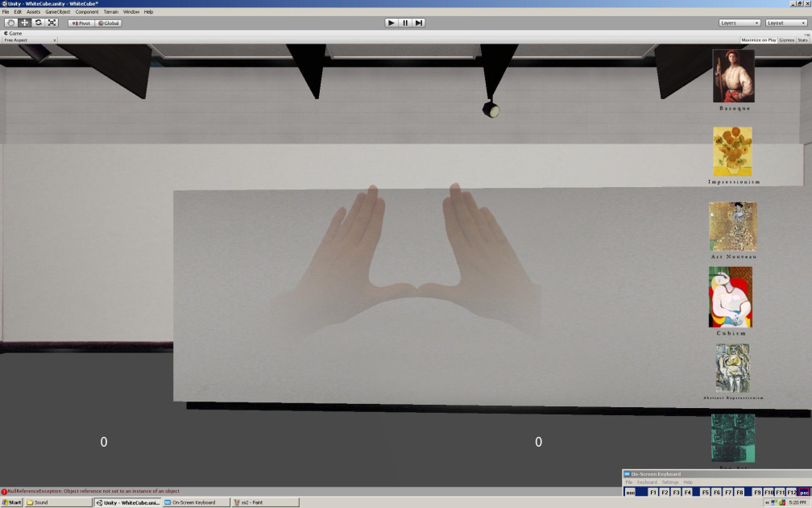Select the Rotate tool

point(38,23)
